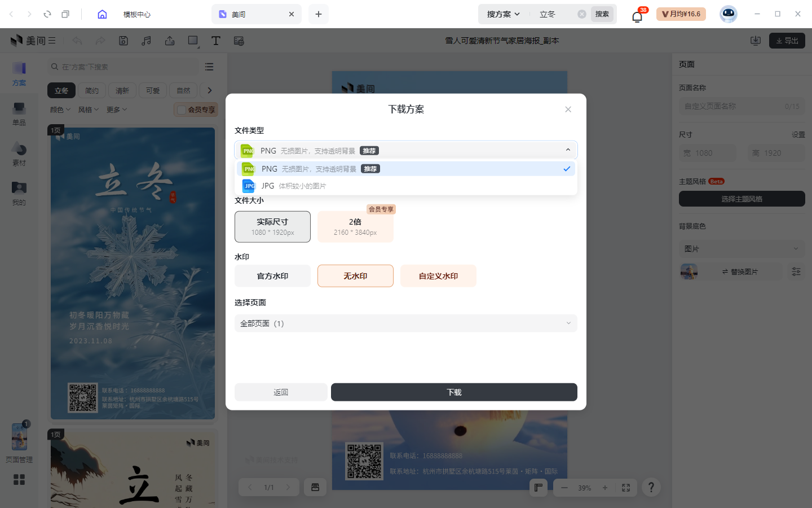Open the background adjustment sliders icon
Image resolution: width=812 pixels, height=508 pixels.
click(x=796, y=271)
